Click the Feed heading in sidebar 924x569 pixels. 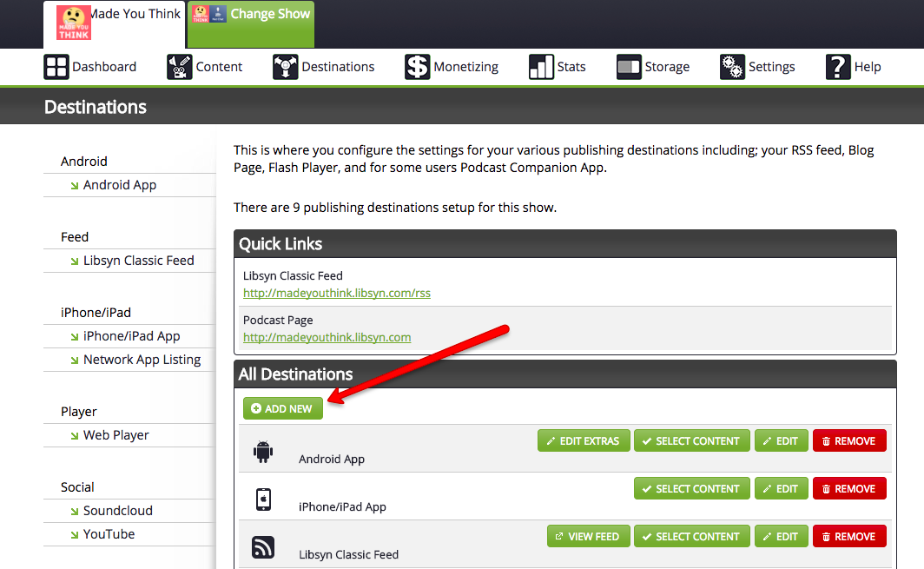click(x=75, y=237)
